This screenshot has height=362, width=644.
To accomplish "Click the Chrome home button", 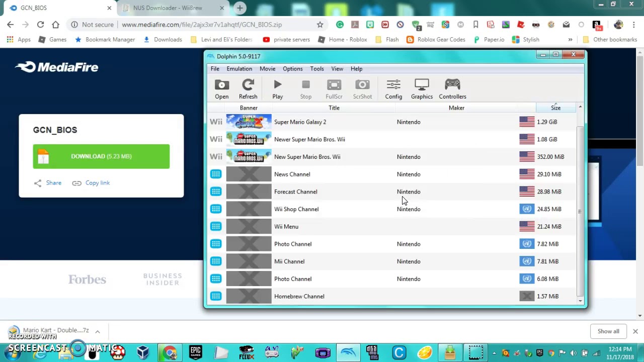I will 55,24.
